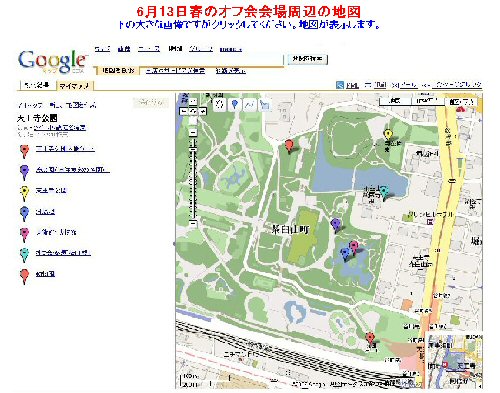500x393 pixels.
Task: Expand the 'more' menu in top navigation
Action: click(231, 49)
